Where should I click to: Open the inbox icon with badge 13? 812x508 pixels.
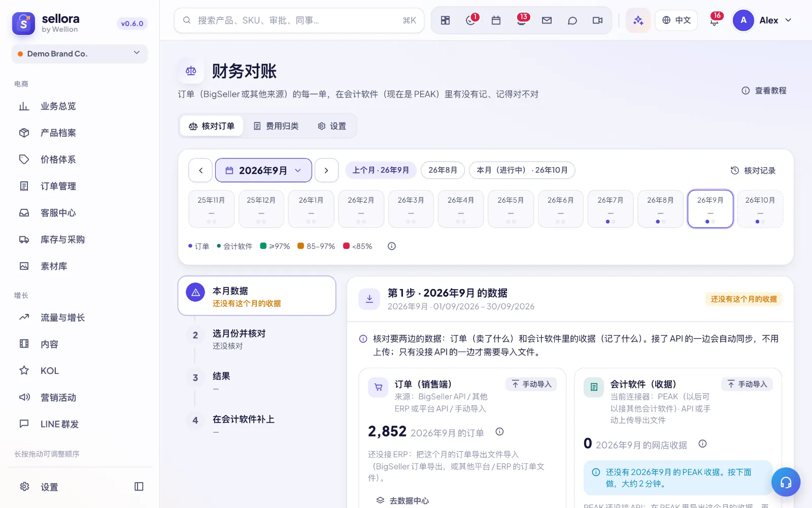(521, 20)
